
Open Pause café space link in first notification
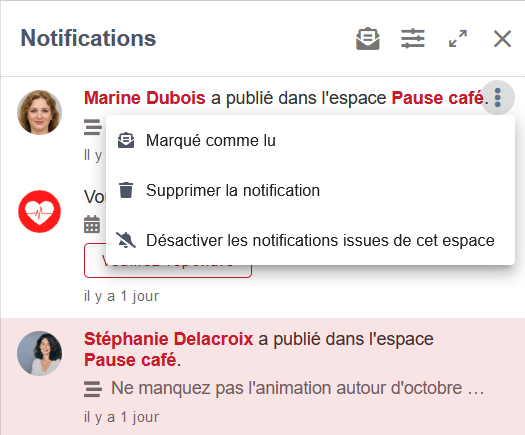click(437, 98)
